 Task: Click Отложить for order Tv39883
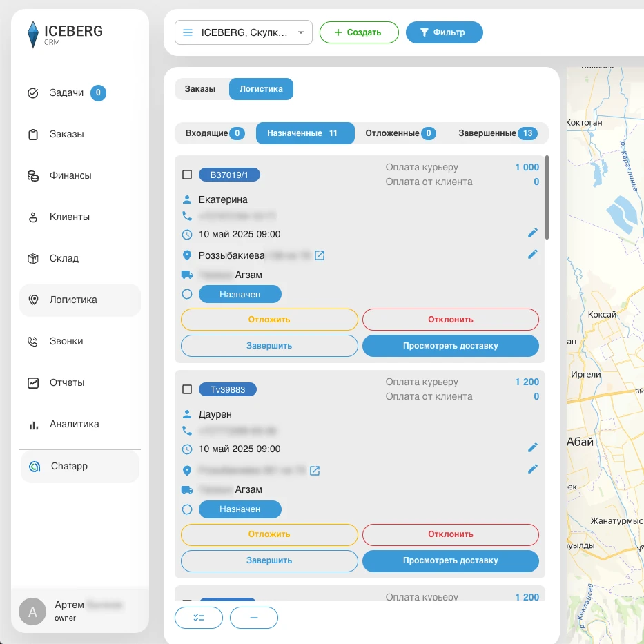(x=269, y=535)
